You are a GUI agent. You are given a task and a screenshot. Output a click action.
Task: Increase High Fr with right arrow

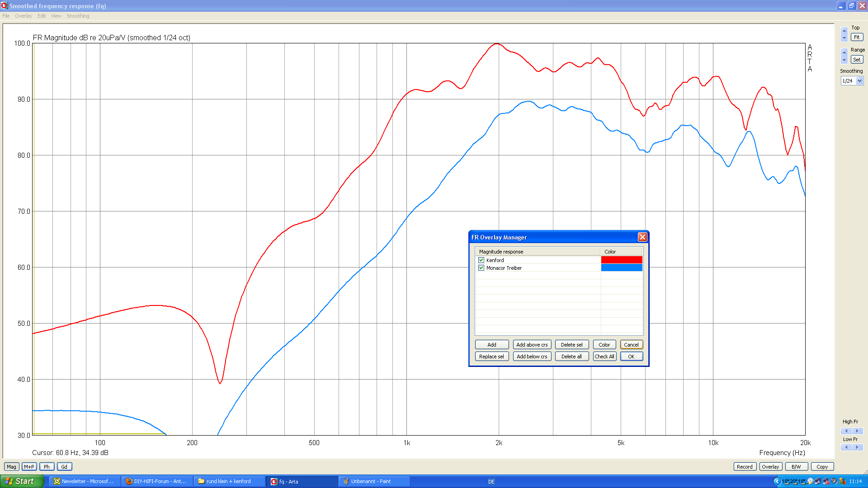[x=857, y=431]
